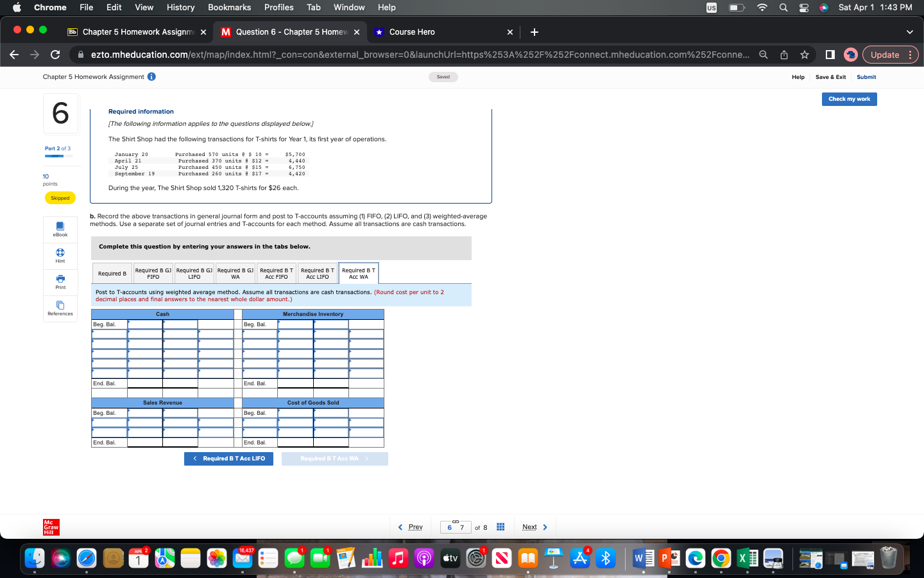Close the Chapter 5 Homework Assignment tab
The image size is (924, 578).
203,32
